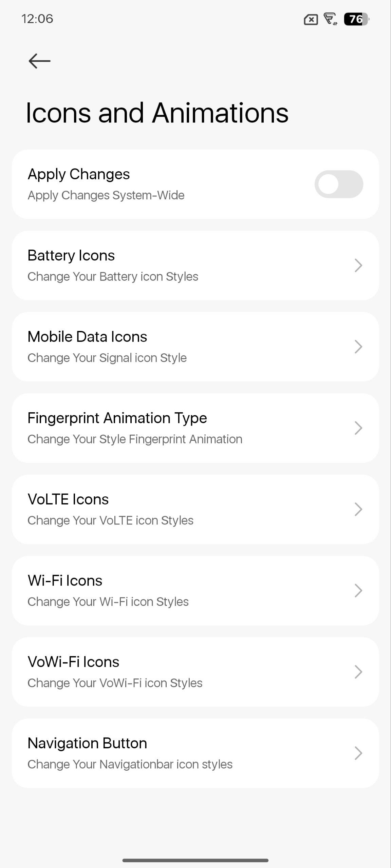Image resolution: width=391 pixels, height=868 pixels.
Task: Tap the VoLTE Icons chevron arrow
Action: 358,509
